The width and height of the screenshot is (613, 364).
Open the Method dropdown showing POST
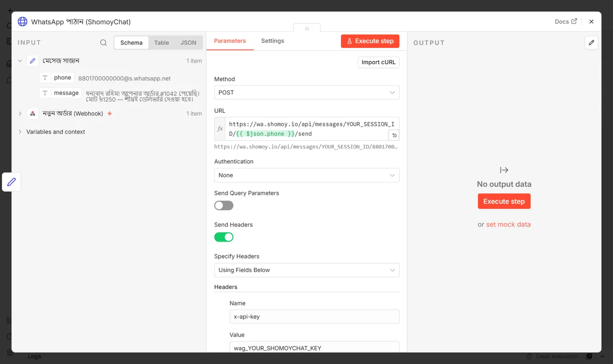[306, 92]
